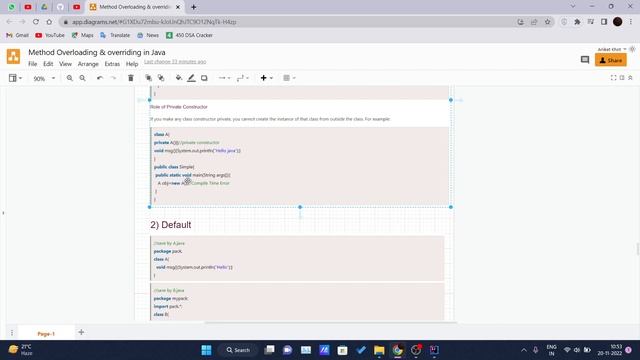Click the share page icon in address bar
This screenshot has width=640, height=360.
pos(534,22)
